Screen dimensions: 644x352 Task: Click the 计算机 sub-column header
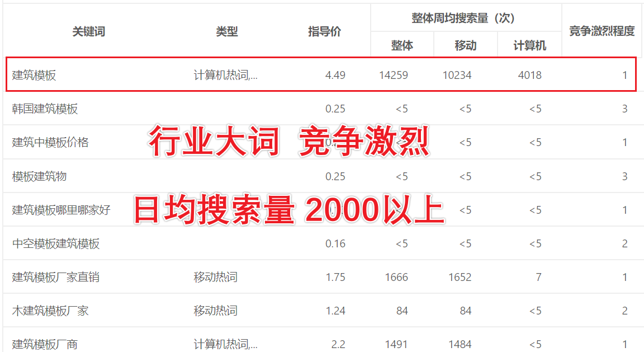tap(529, 45)
